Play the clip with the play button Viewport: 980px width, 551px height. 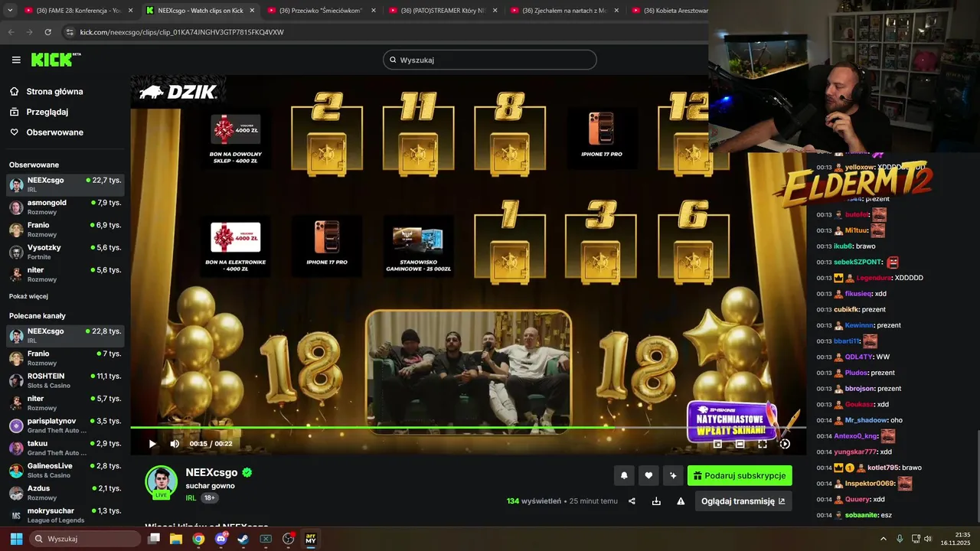[152, 444]
